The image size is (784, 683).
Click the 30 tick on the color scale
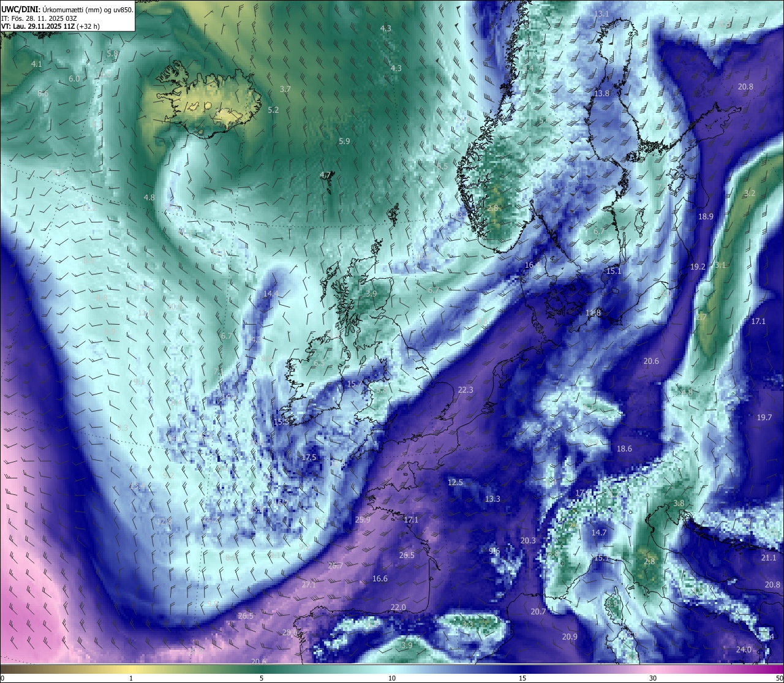click(x=653, y=678)
